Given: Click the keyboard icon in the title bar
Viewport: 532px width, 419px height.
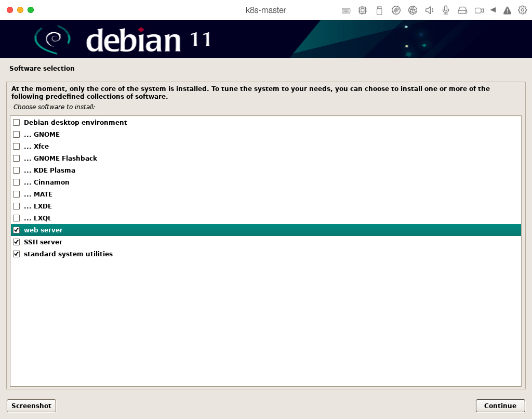Looking at the screenshot, I should tap(345, 10).
